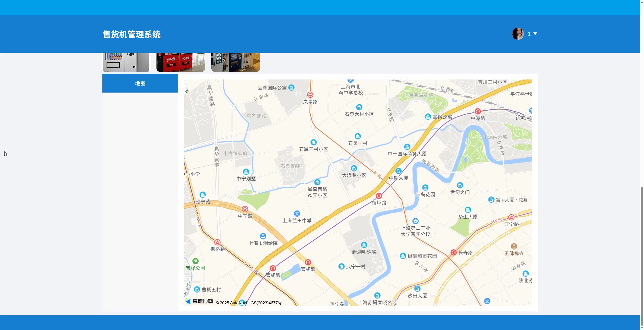Click the 上海市测绘院 institute icon

pos(263,236)
